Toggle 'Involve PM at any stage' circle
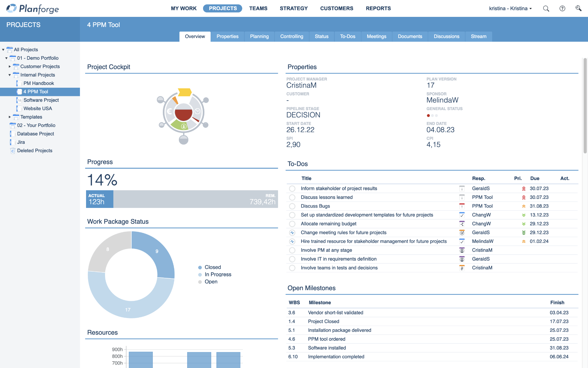The image size is (588, 368). coord(292,250)
